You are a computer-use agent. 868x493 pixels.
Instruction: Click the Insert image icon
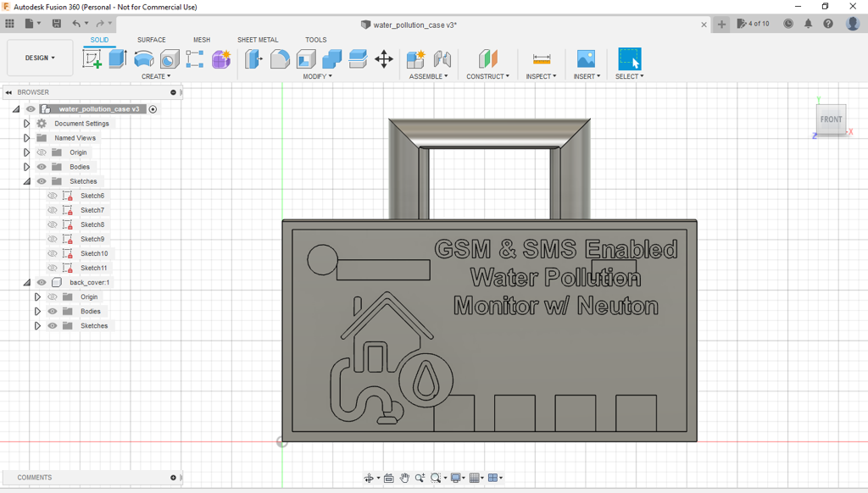pyautogui.click(x=586, y=58)
